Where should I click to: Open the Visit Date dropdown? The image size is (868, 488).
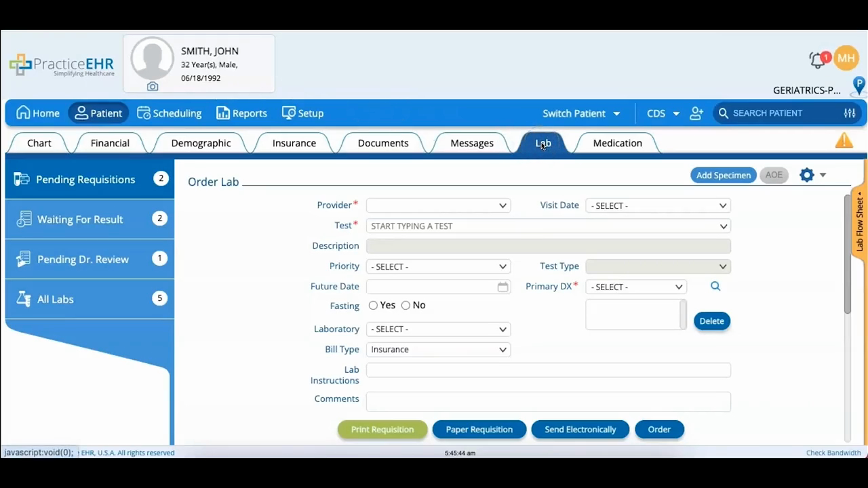658,205
